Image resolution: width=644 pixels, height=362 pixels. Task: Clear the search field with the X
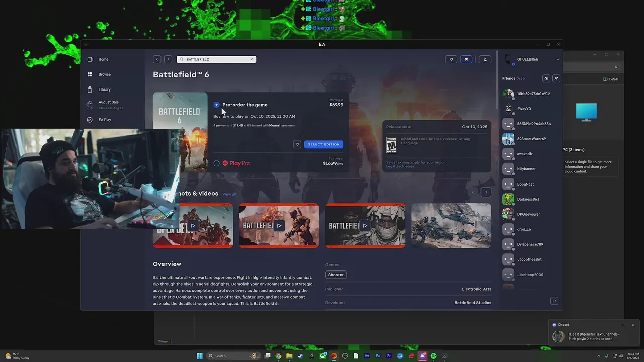tap(252, 59)
